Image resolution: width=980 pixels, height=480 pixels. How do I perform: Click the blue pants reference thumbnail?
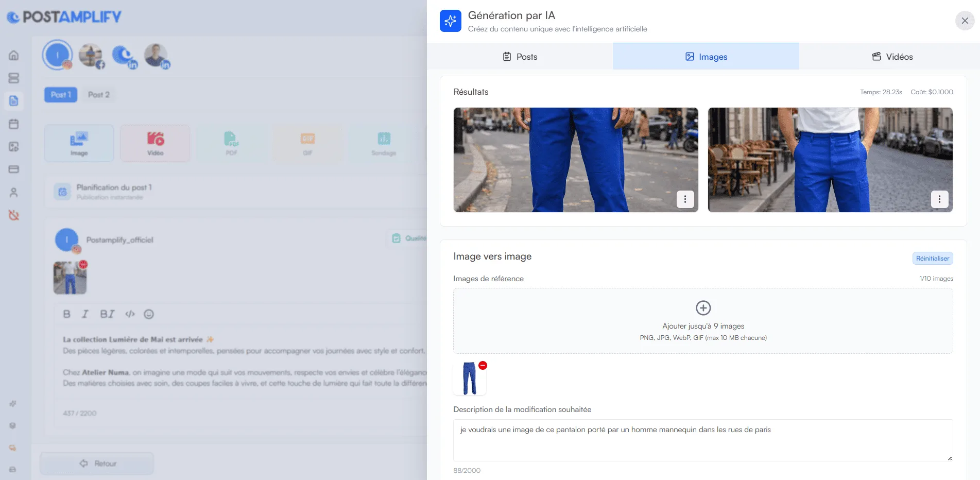(469, 379)
